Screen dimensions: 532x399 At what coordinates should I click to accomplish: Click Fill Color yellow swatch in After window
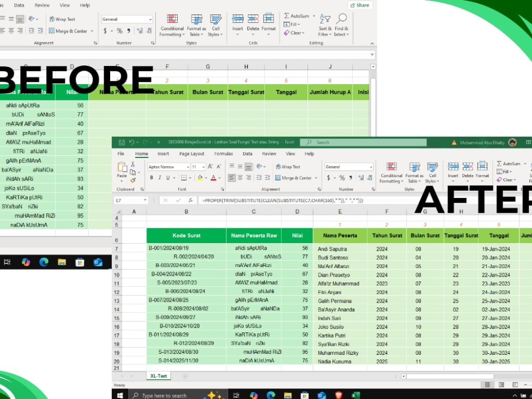coord(200,178)
